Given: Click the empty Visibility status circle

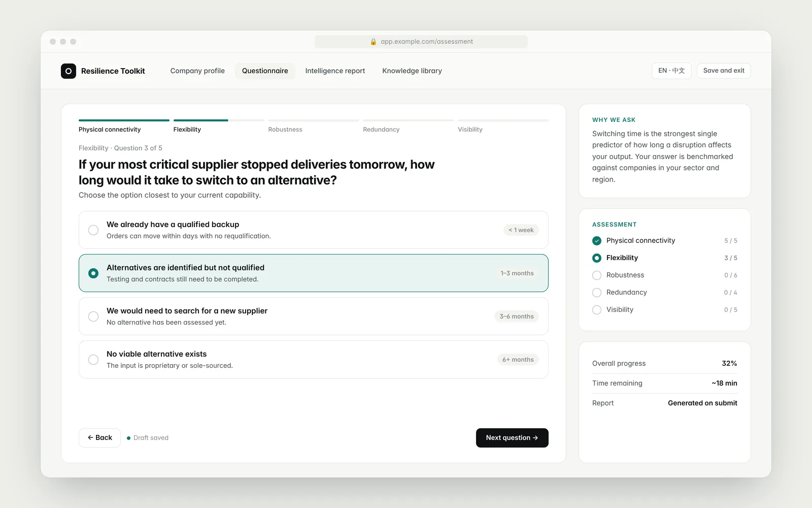Looking at the screenshot, I should 597,310.
